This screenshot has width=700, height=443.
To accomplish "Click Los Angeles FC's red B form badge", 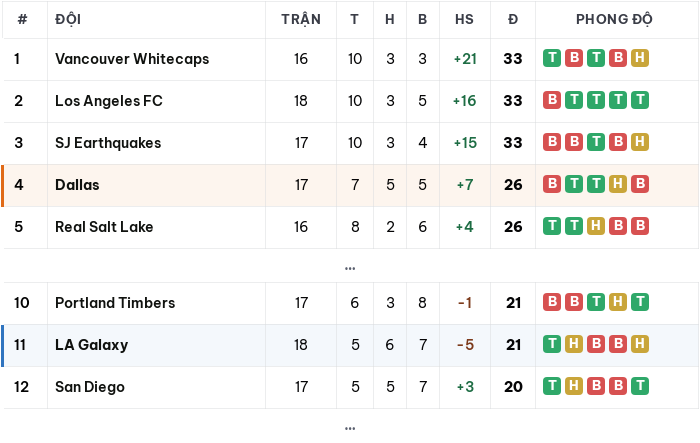I will tap(552, 100).
